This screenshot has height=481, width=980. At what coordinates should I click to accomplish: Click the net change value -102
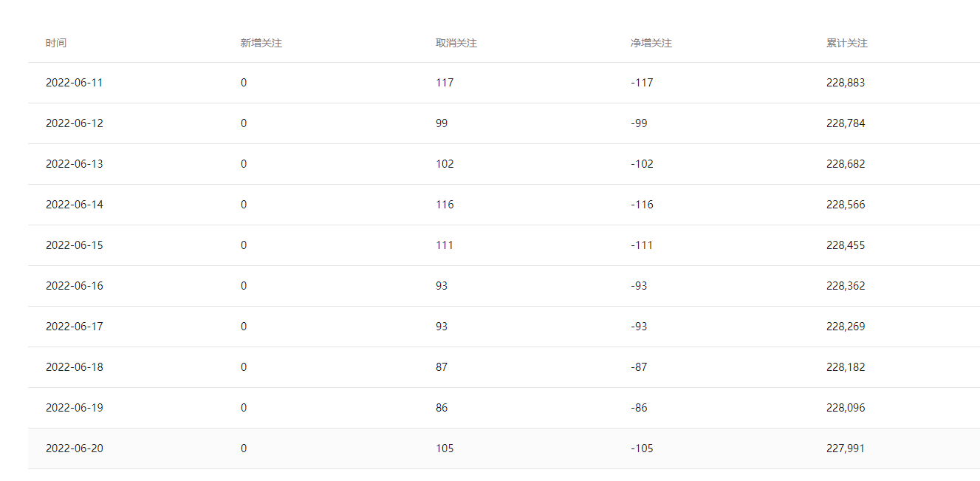(643, 164)
